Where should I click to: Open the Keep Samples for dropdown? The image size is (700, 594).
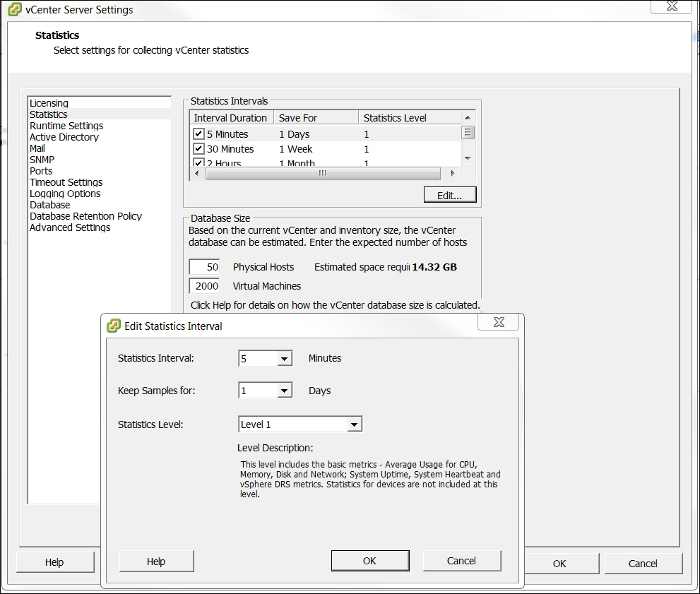pos(284,391)
